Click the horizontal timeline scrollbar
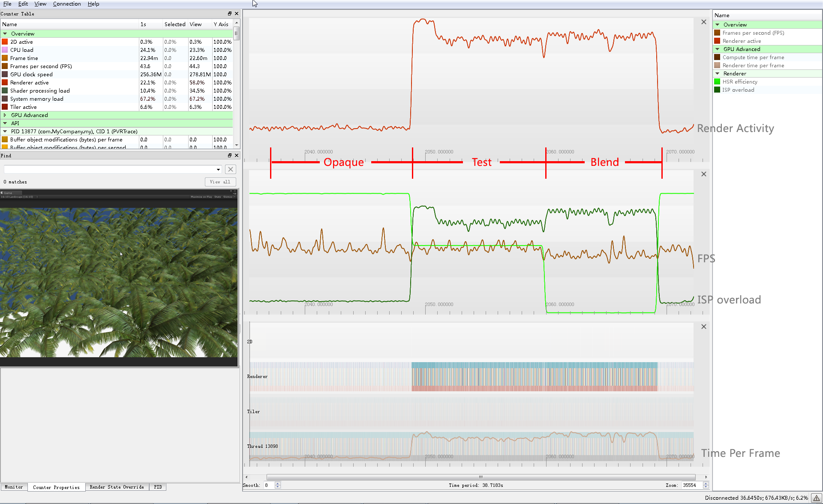Viewport: 823px width, 504px height. tap(480, 477)
